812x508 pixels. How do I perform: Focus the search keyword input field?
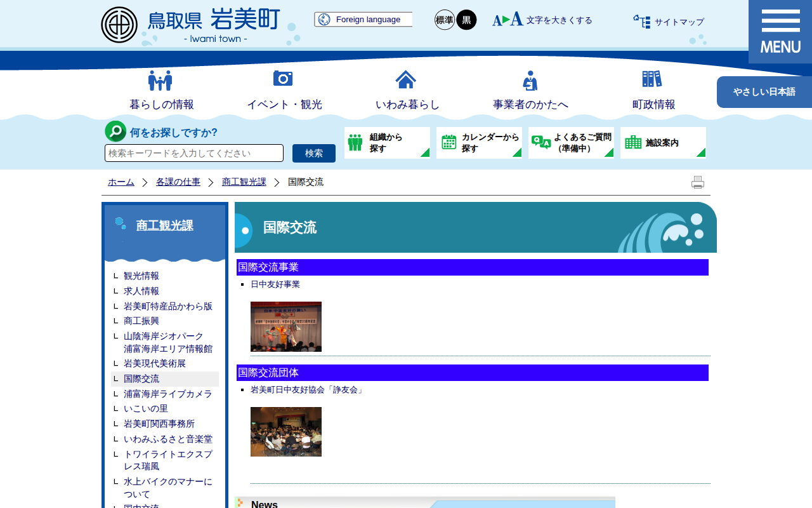(x=194, y=153)
